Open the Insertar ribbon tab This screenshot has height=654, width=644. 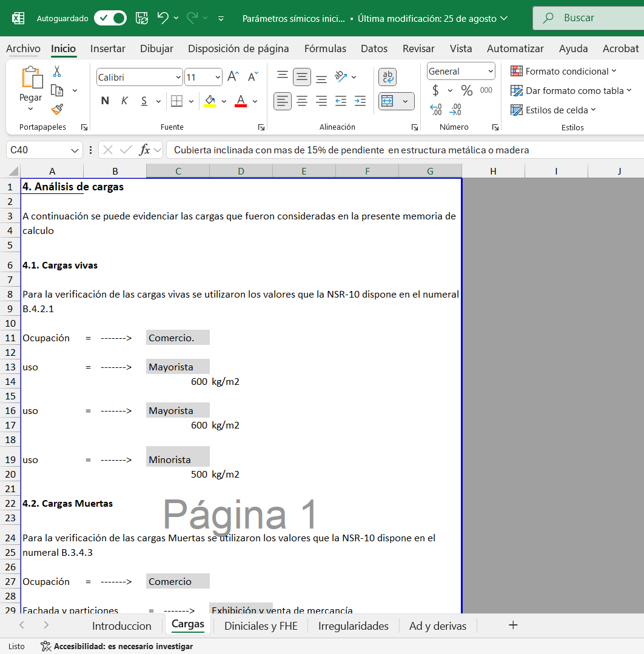click(x=108, y=48)
